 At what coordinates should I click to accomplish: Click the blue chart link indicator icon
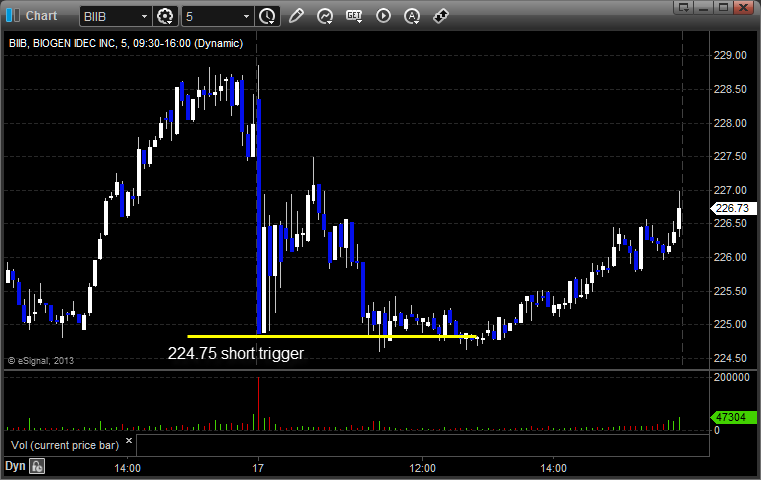pyautogui.click(x=13, y=16)
